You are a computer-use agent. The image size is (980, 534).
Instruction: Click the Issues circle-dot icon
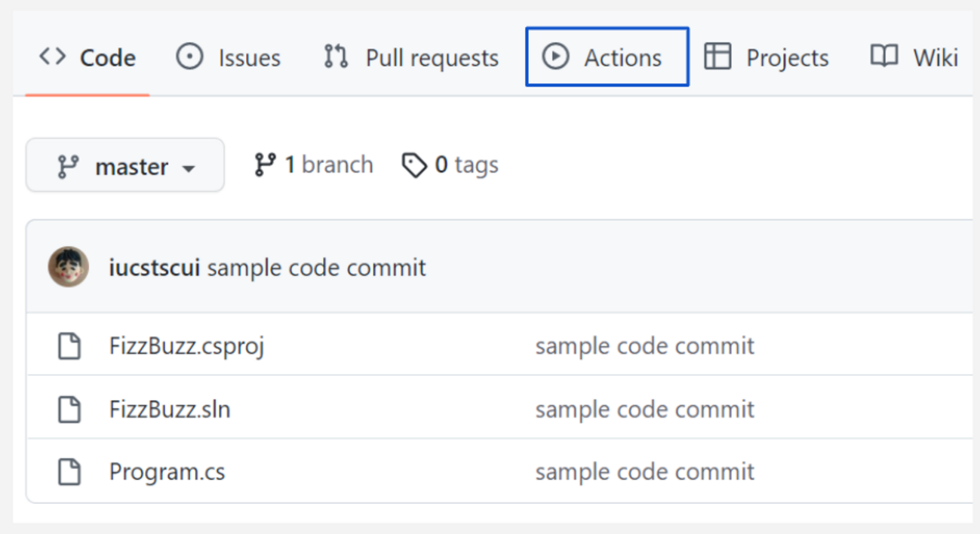pyautogui.click(x=189, y=57)
